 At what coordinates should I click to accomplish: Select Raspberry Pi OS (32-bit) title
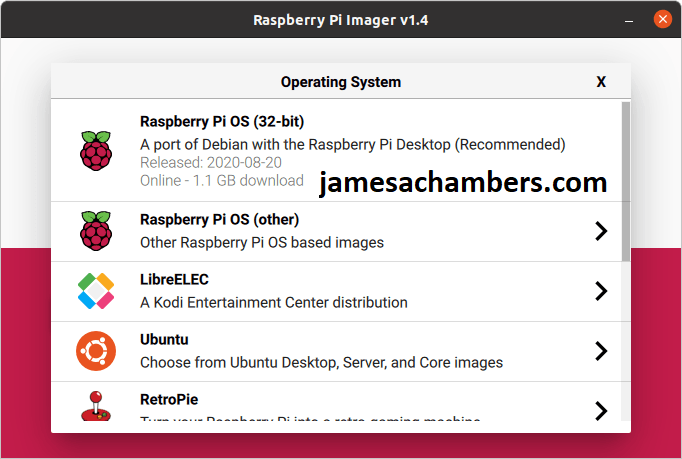click(x=222, y=121)
